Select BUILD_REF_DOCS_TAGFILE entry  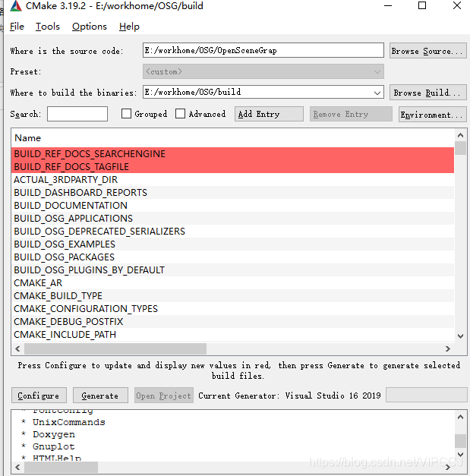coord(232,167)
